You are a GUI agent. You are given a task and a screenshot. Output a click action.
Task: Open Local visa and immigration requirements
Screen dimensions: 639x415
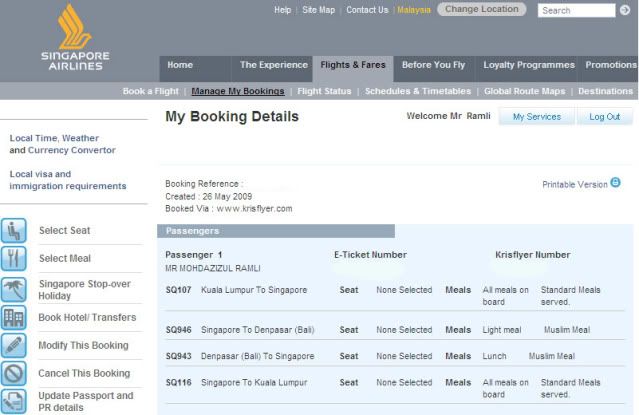pyautogui.click(x=68, y=180)
